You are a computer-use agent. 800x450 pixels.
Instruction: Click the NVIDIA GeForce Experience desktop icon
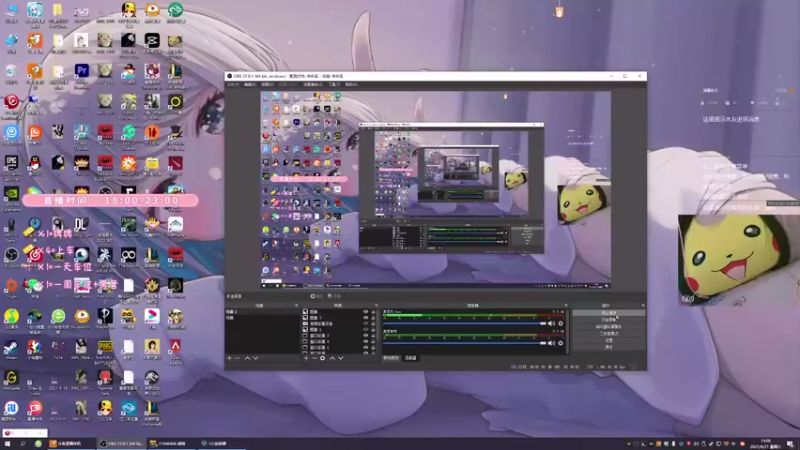11,193
